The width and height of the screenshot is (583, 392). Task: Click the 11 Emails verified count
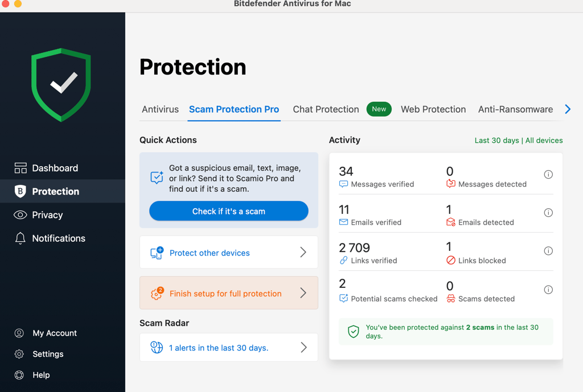pyautogui.click(x=344, y=209)
